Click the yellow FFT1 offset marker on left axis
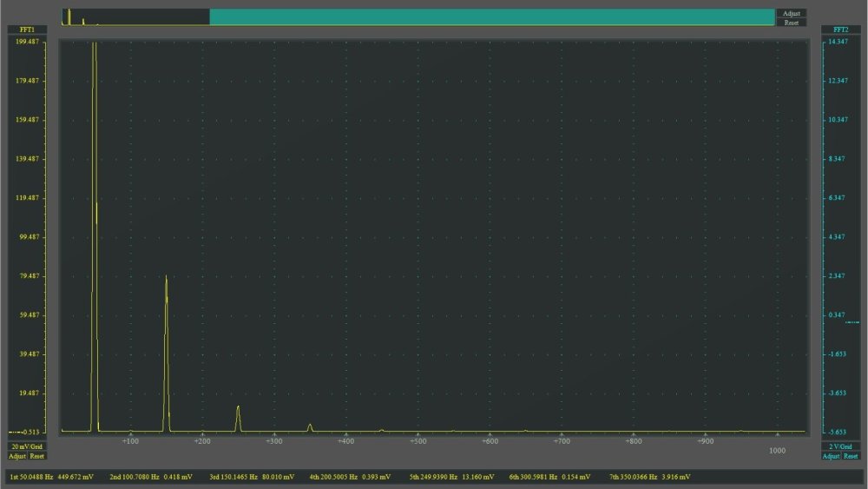The height and width of the screenshot is (489, 868). click(20, 432)
